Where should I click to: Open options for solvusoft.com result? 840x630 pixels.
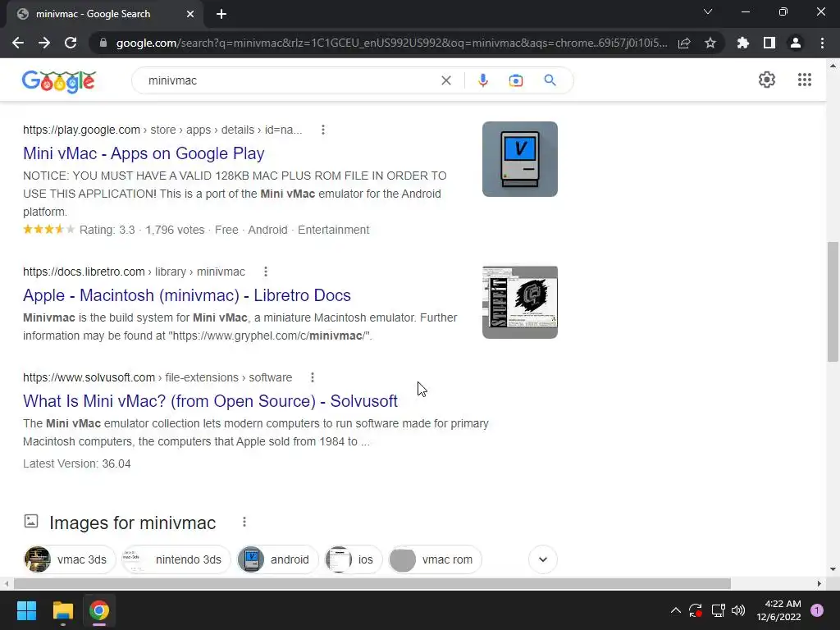point(313,377)
